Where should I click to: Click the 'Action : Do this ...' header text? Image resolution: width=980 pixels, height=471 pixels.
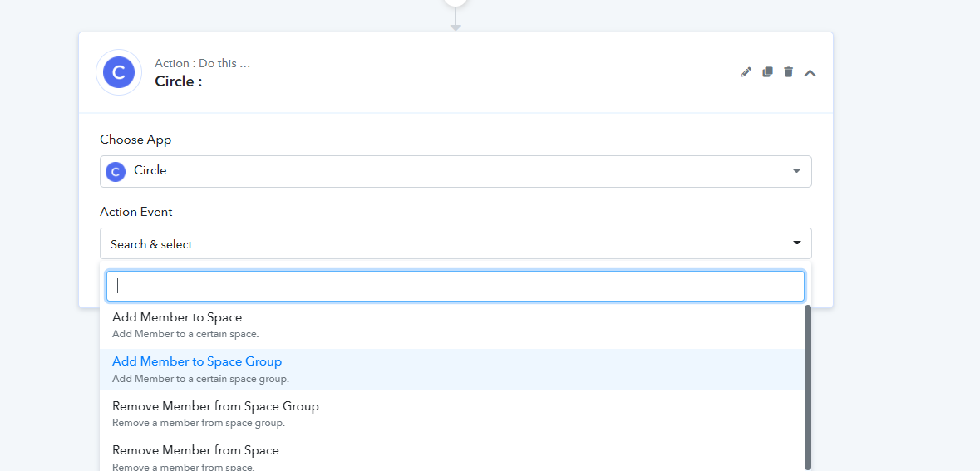(x=203, y=63)
